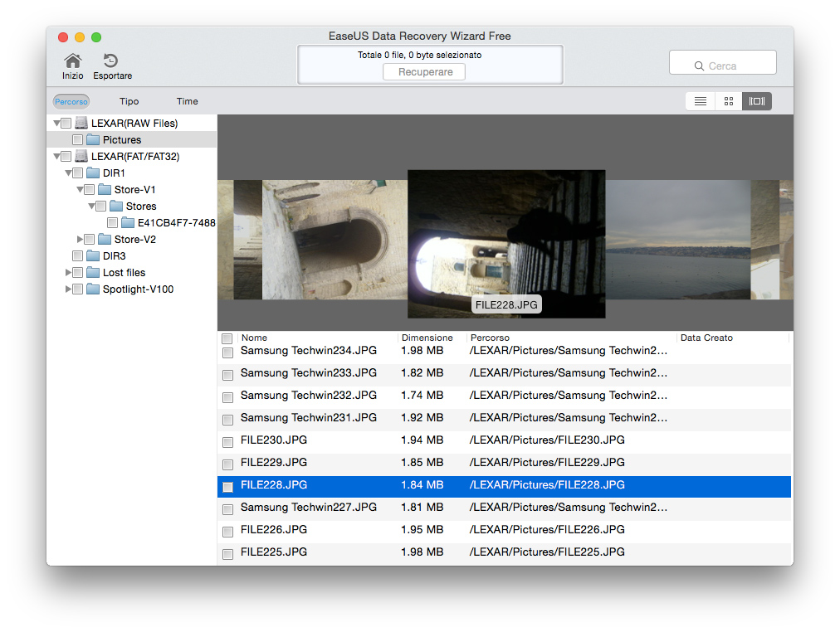Viewport: 840px width, 632px height.
Task: Select the Time tab
Action: 187,101
